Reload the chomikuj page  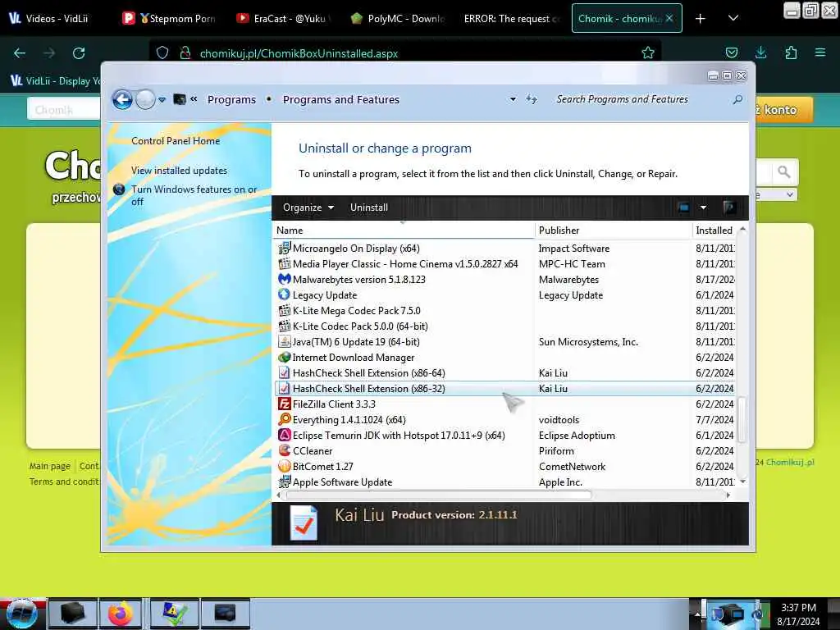coord(79,53)
